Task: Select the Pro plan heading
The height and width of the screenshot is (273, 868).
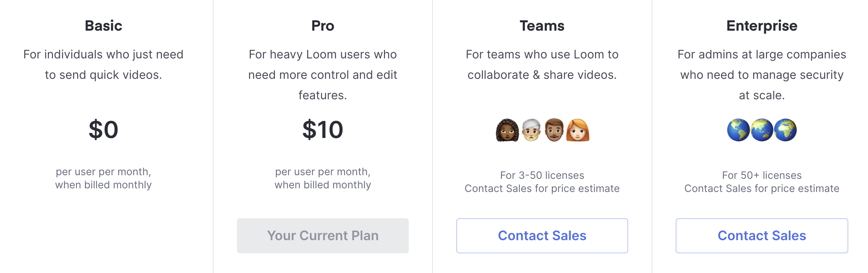Action: click(x=323, y=26)
